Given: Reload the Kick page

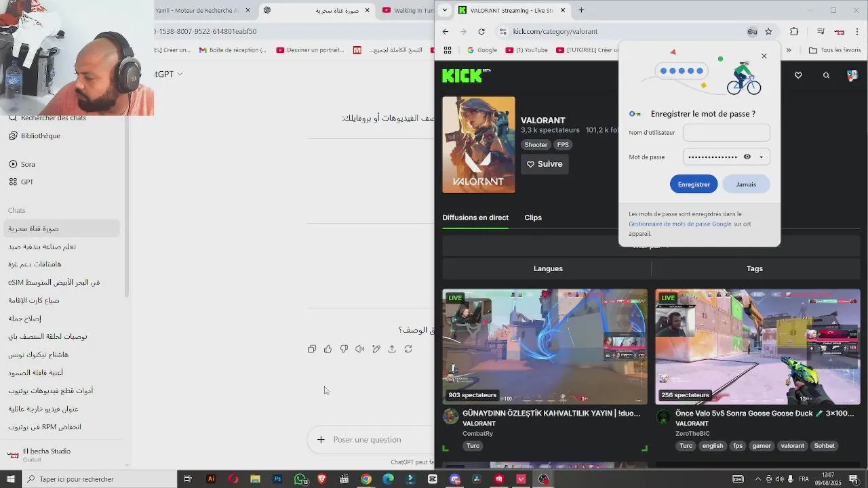Looking at the screenshot, I should pos(481,31).
